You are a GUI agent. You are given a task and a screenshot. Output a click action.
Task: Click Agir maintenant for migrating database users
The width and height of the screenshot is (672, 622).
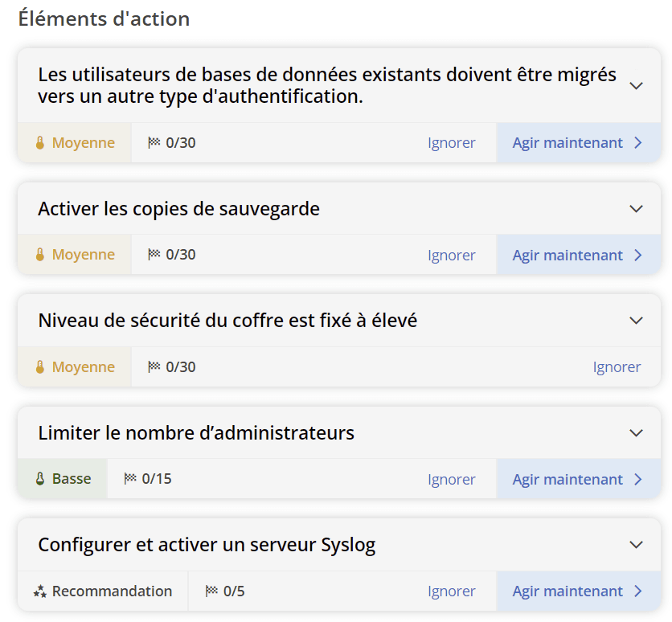[x=569, y=142]
